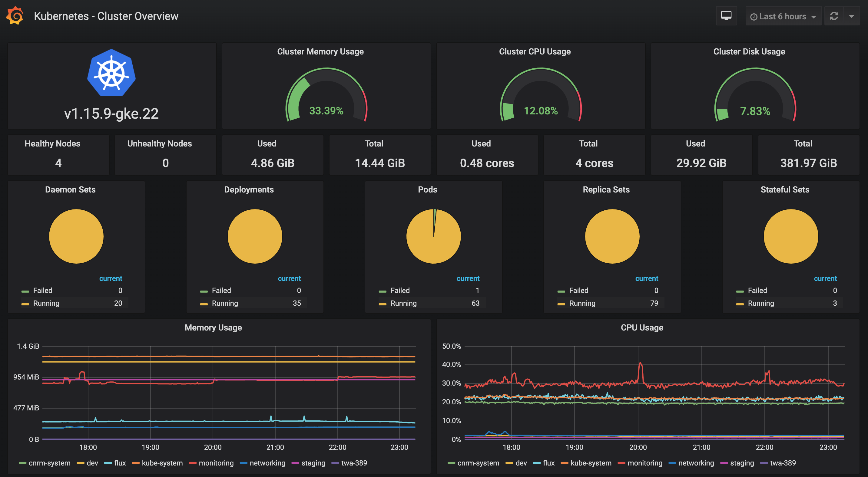Click the staging color swatch in CPU legend
868x477 pixels.
coord(724,463)
